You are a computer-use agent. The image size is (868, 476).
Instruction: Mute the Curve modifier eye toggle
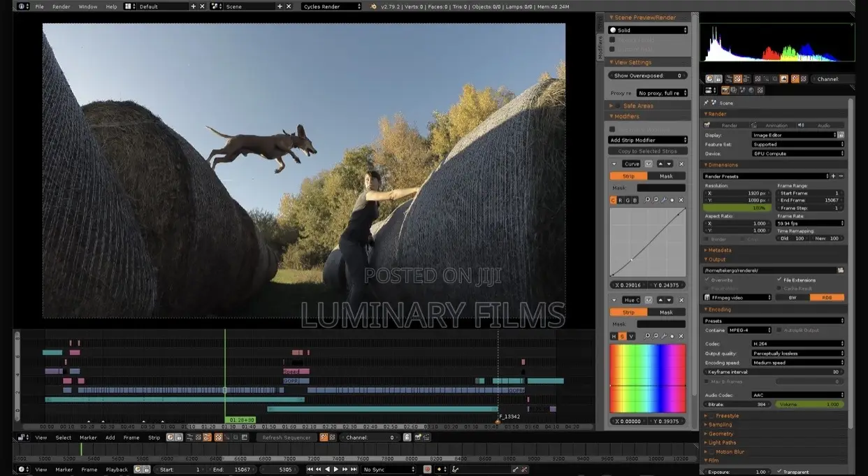(x=649, y=164)
